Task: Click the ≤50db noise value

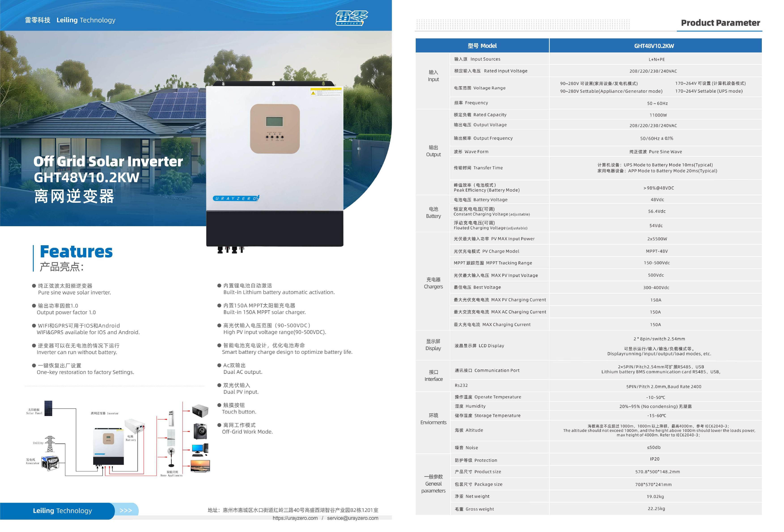Action: 653,448
